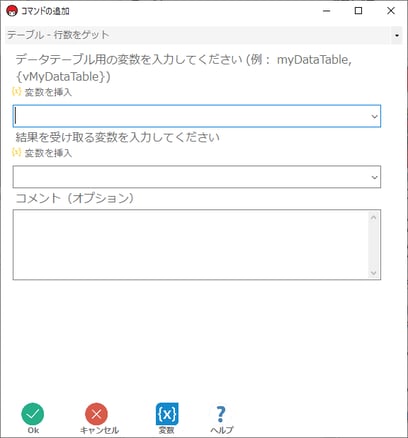
Task: Close the コマンドの追加 dialog
Action: click(391, 11)
